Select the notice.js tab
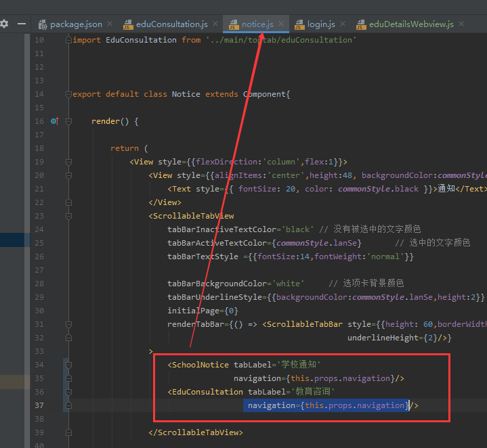Viewport: 487px width, 448px height. tap(257, 24)
